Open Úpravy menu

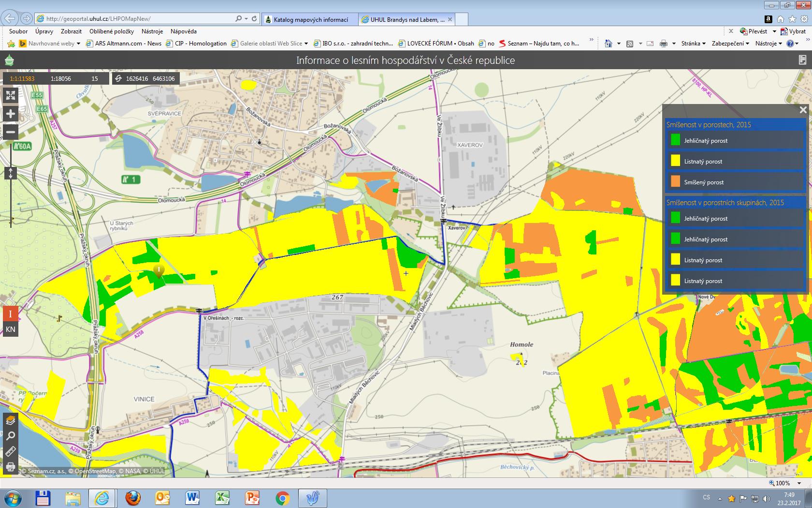pos(44,31)
